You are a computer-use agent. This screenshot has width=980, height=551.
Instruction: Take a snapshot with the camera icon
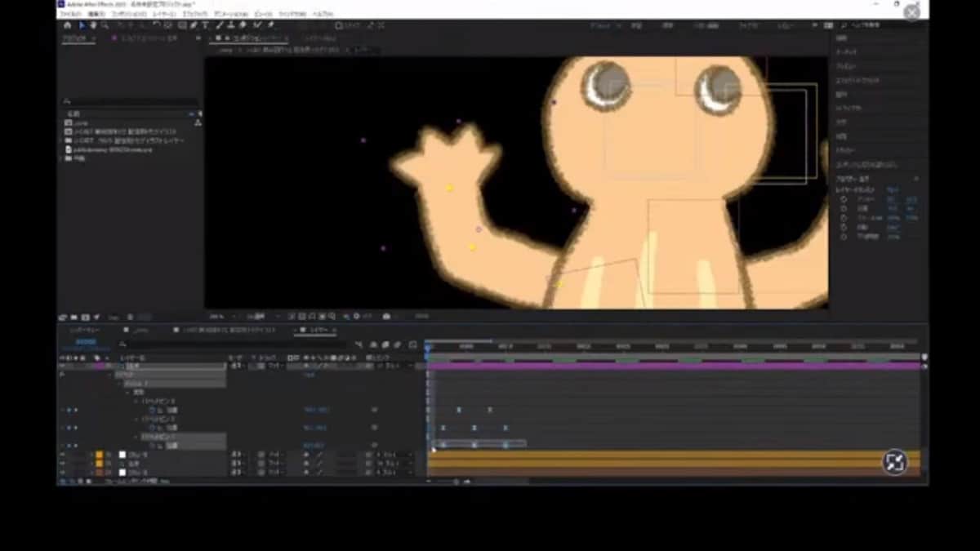[x=386, y=316]
